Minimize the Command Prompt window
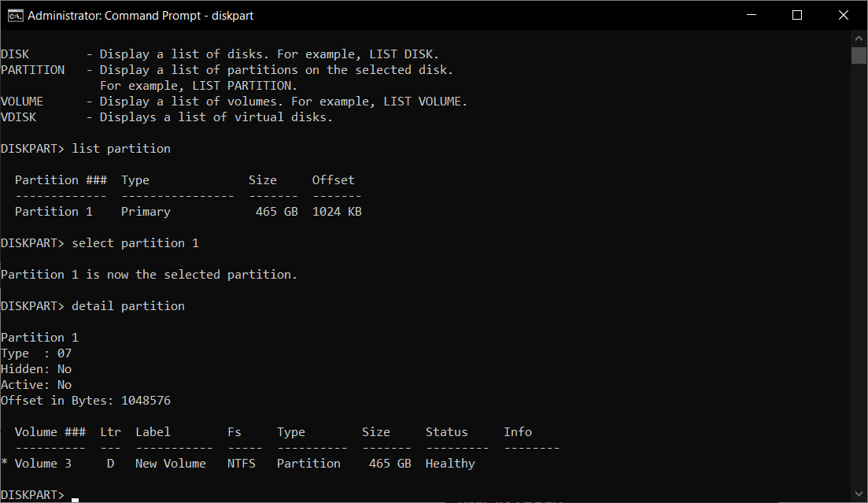Screen dimensions: 868x503 [x=753, y=15]
